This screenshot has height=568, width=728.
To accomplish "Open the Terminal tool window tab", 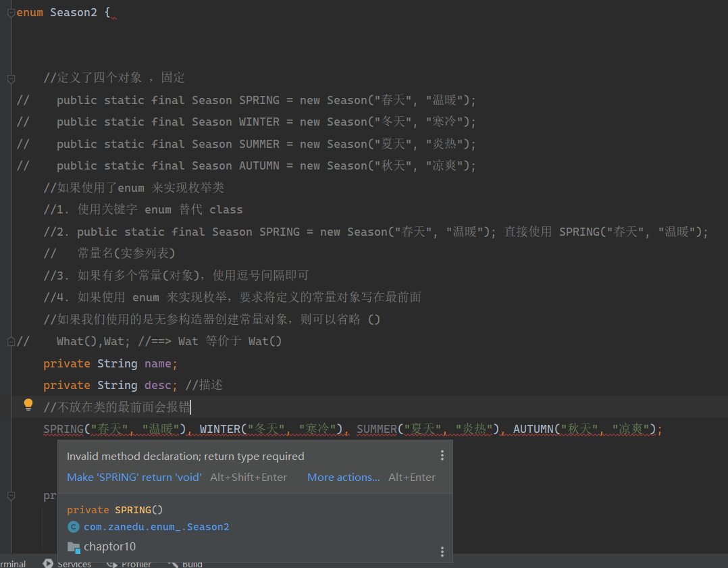I will [13, 563].
